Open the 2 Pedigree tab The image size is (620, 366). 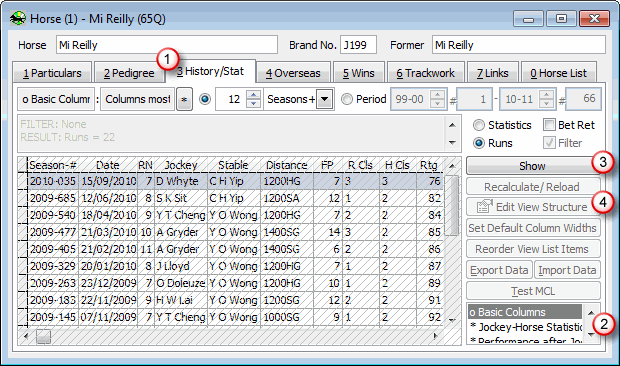pyautogui.click(x=129, y=73)
